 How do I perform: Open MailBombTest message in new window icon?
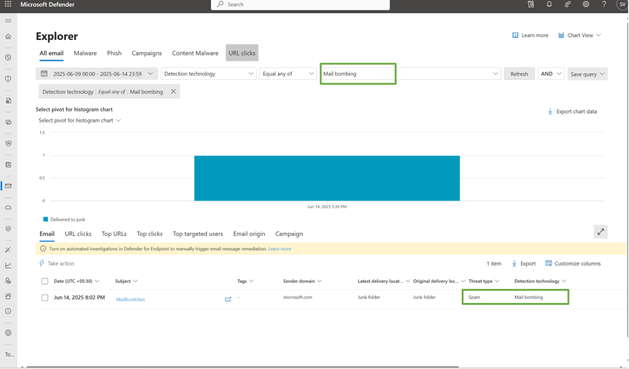(228, 299)
